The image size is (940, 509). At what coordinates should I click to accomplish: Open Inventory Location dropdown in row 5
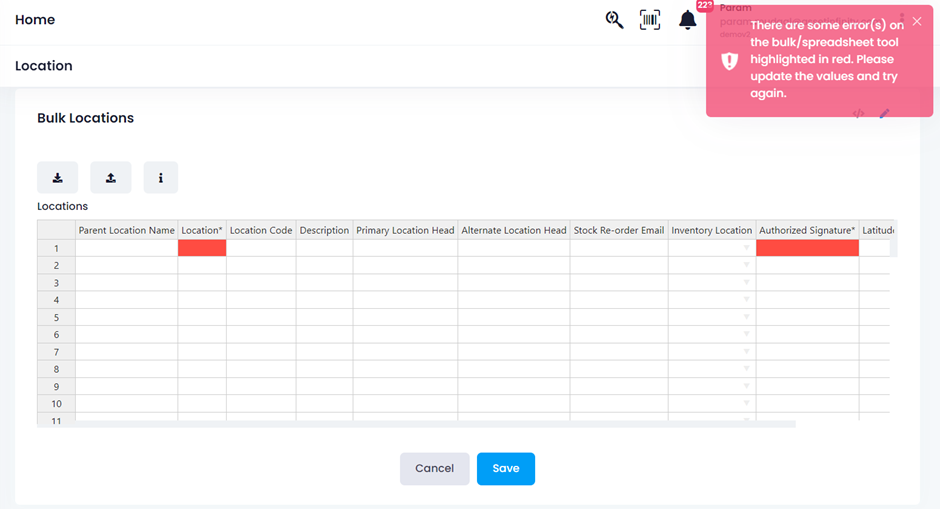point(746,317)
